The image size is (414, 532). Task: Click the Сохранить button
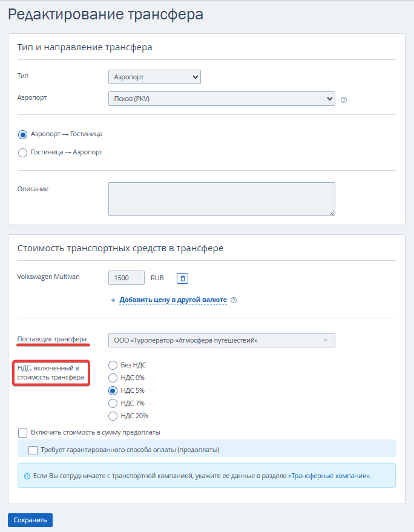(30, 520)
